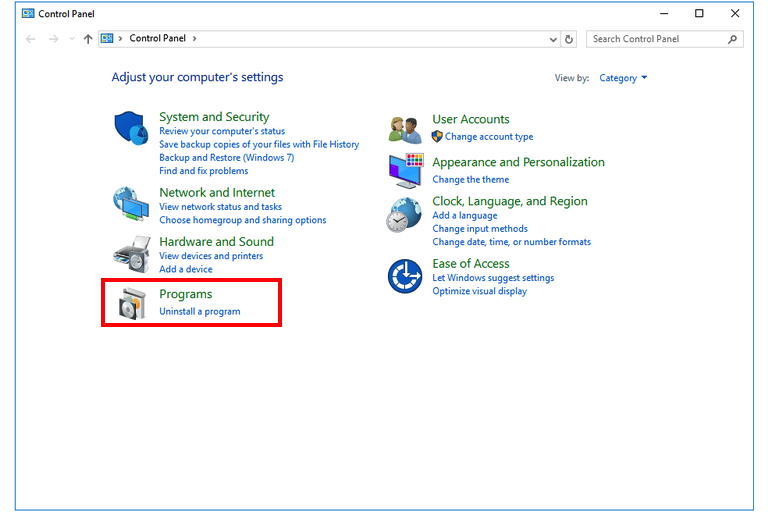Click the Hardware and Sound printer icon
Image resolution: width=768 pixels, height=512 pixels.
[132, 254]
